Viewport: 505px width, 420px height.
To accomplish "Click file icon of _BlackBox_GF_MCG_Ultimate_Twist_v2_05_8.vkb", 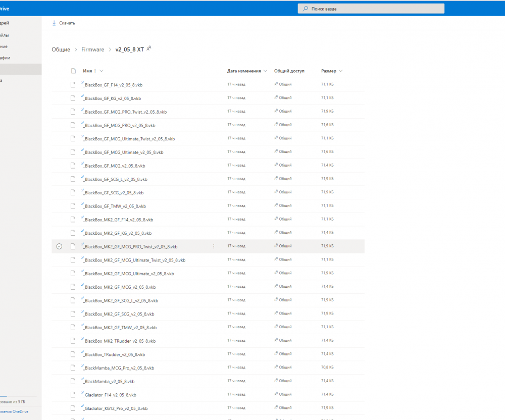I will [73, 139].
